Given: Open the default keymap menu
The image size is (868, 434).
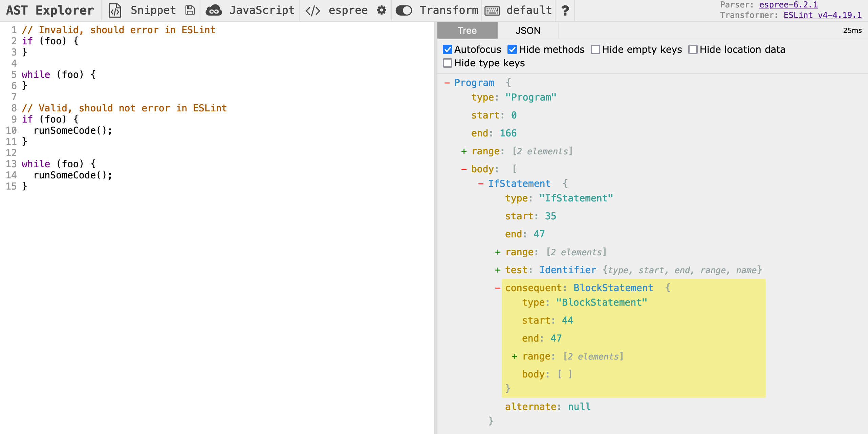Looking at the screenshot, I should [x=529, y=10].
